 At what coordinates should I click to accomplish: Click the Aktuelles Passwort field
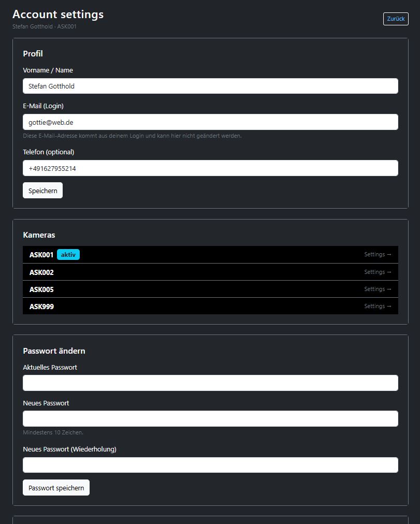210,383
